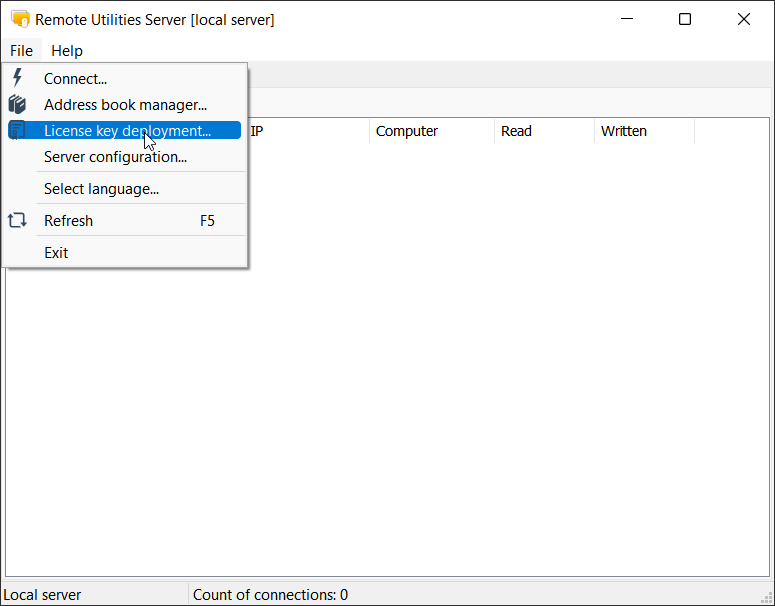
Task: Click the Computer column header
Action: (x=431, y=131)
